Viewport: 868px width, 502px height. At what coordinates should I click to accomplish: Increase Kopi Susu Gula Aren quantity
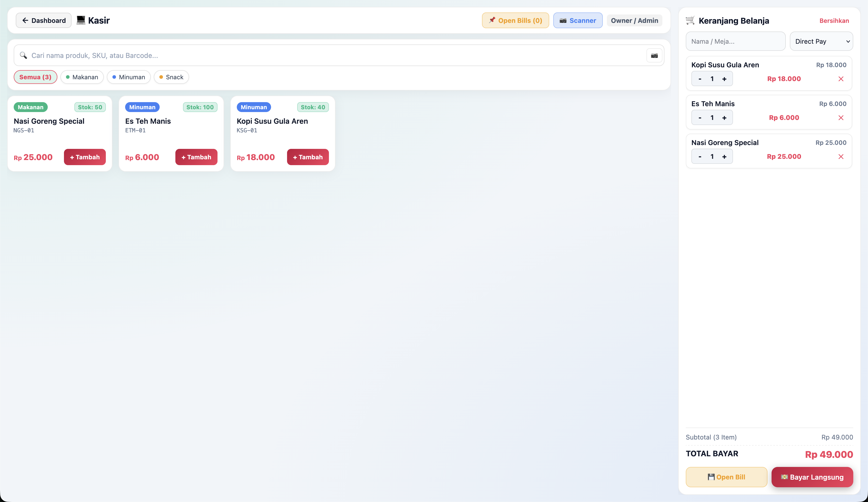click(724, 79)
